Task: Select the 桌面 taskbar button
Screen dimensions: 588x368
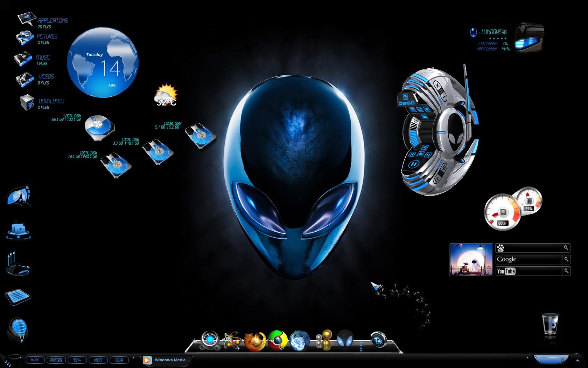Action: point(98,360)
